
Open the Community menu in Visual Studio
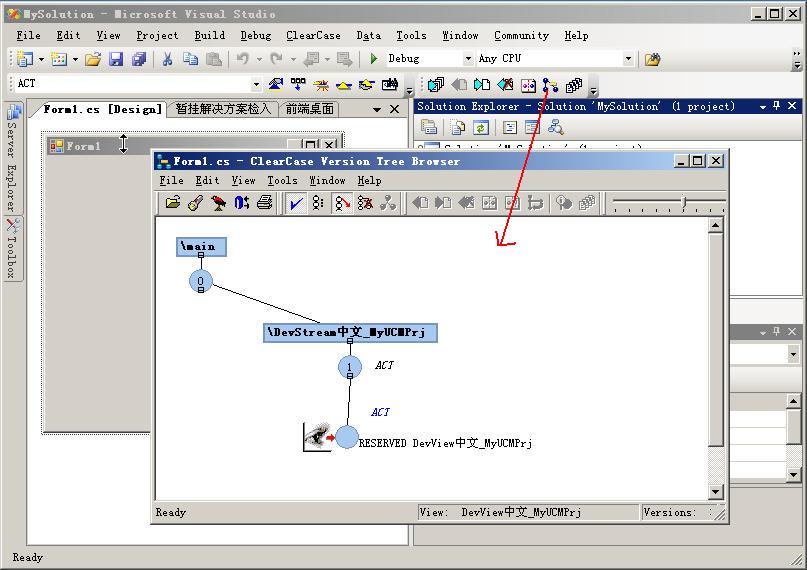coord(521,35)
